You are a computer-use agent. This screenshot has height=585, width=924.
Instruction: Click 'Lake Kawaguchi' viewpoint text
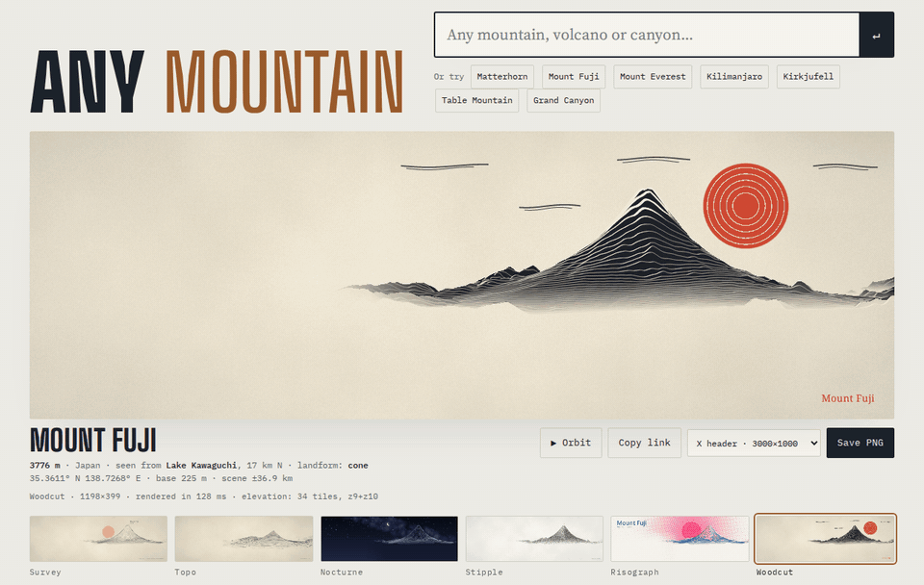(x=201, y=466)
